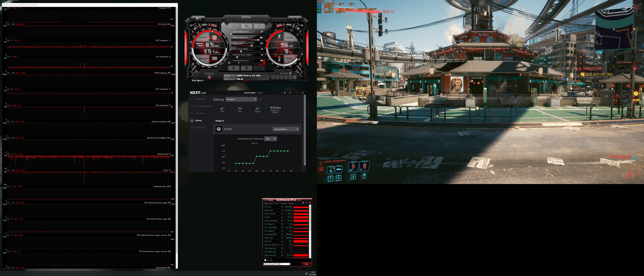
Task: Open the Standard cooling profile dropdown
Action: 241,99
